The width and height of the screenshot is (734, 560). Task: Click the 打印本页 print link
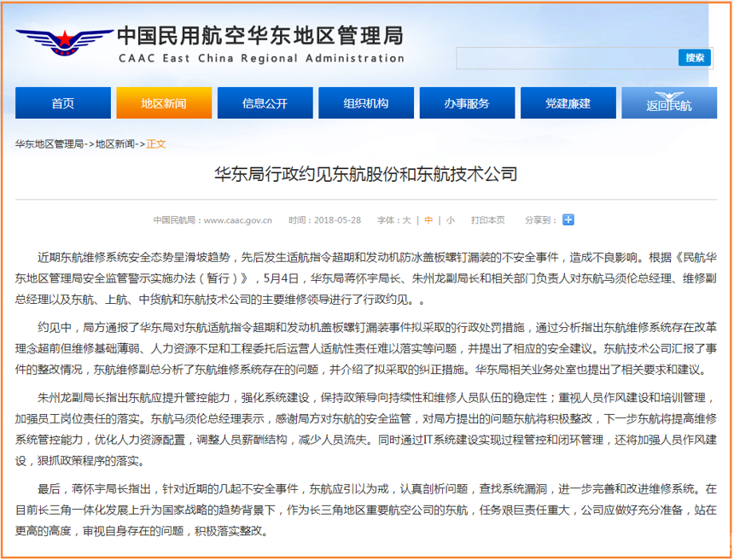click(488, 220)
